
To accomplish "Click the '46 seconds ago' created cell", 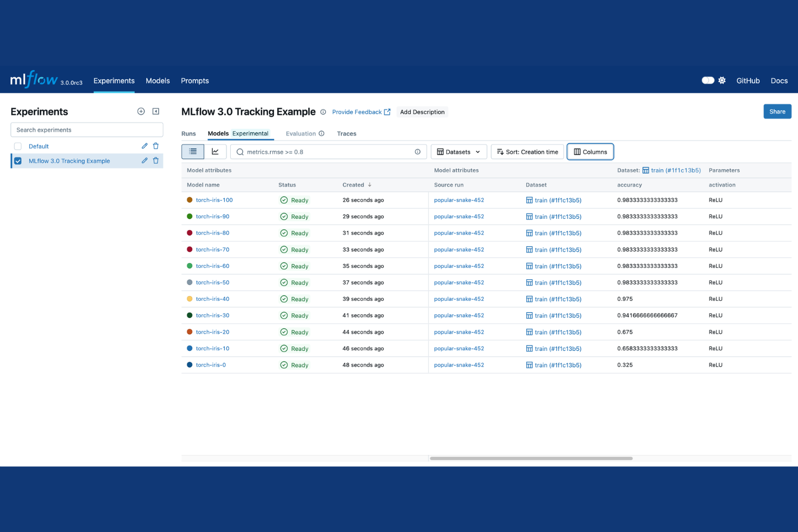I will [363, 349].
